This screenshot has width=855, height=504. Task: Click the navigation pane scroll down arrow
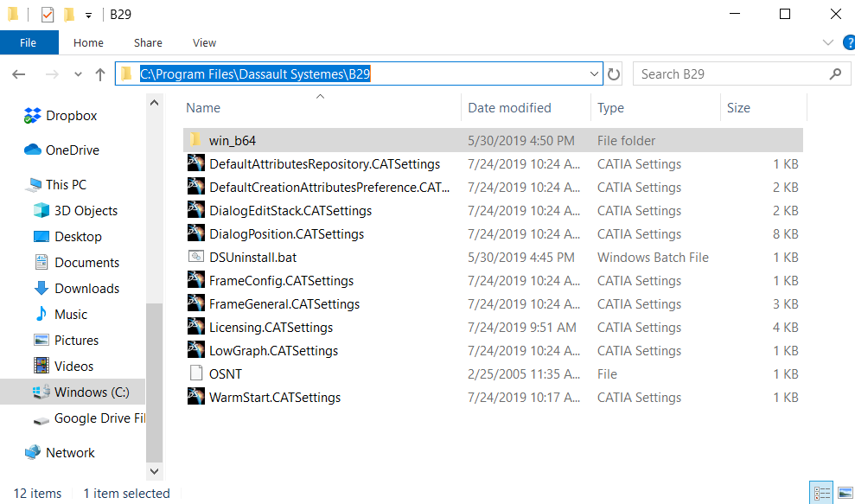(x=154, y=471)
